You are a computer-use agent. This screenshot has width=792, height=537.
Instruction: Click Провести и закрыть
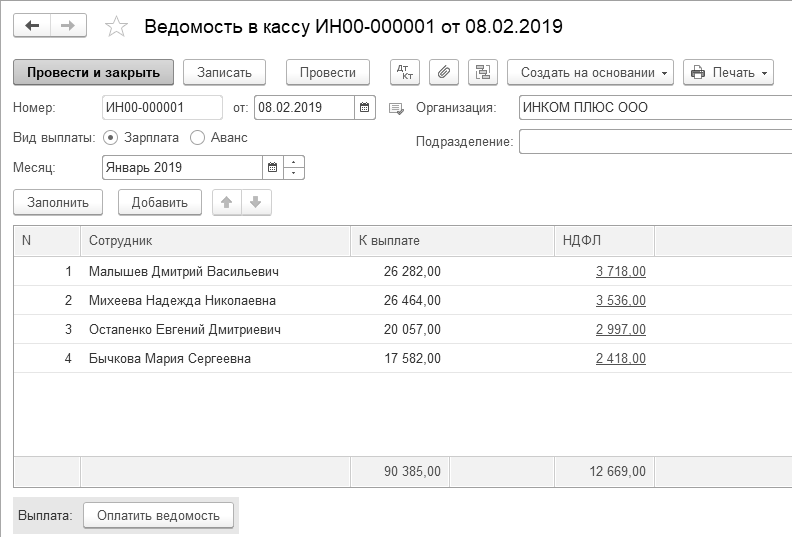tap(93, 72)
